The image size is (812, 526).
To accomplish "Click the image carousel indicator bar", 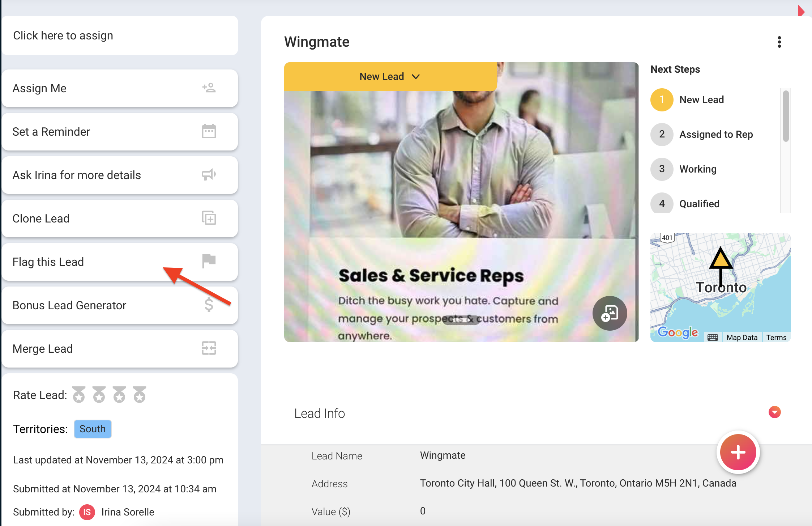I will tap(461, 319).
